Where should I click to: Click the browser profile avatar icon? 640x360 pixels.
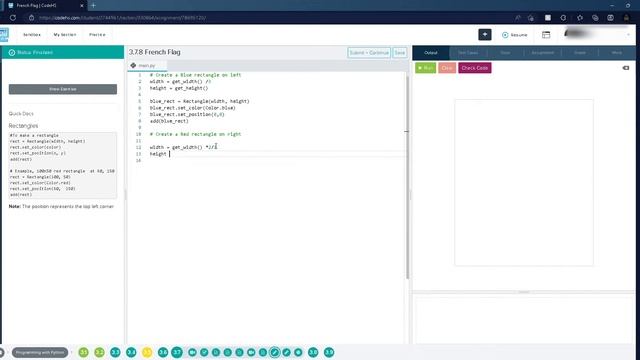tap(626, 18)
